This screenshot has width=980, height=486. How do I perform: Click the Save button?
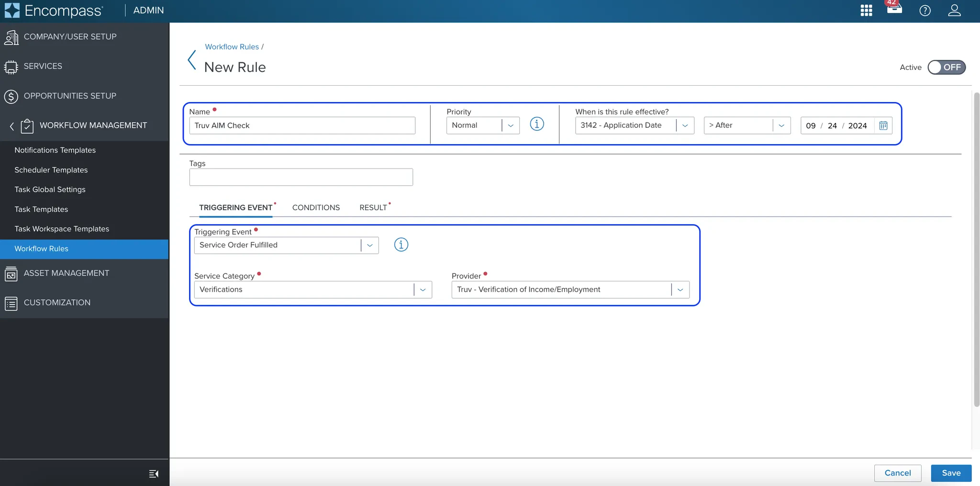(x=951, y=473)
